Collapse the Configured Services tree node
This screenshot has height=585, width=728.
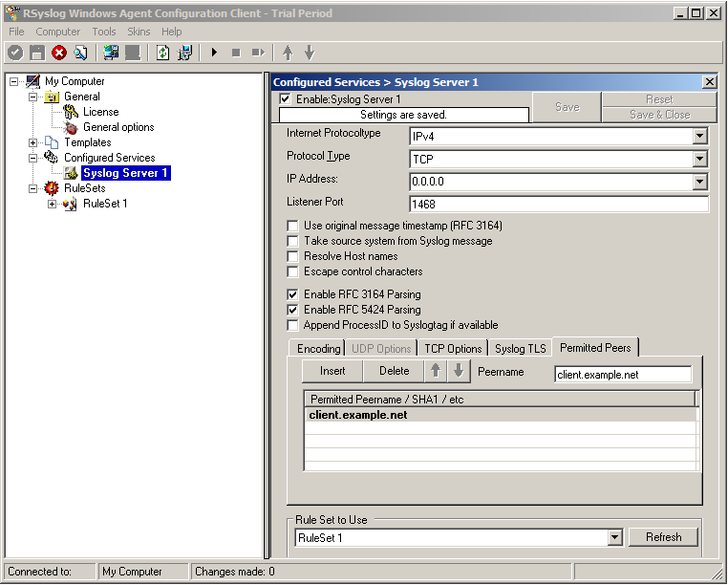coord(33,158)
